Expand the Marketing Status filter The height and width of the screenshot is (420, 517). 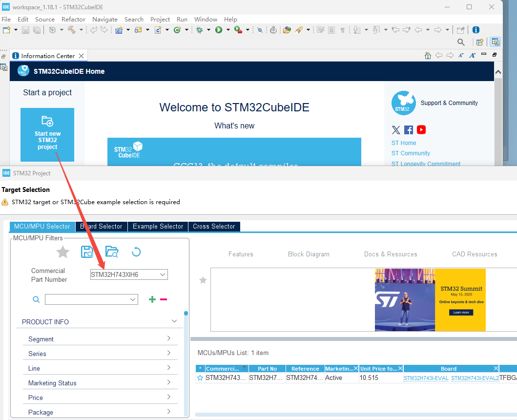pos(169,382)
